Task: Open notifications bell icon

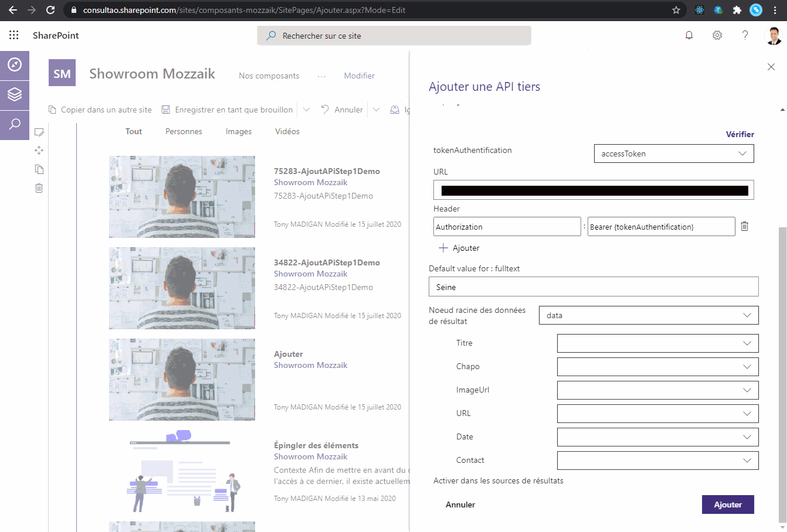Action: pos(689,35)
